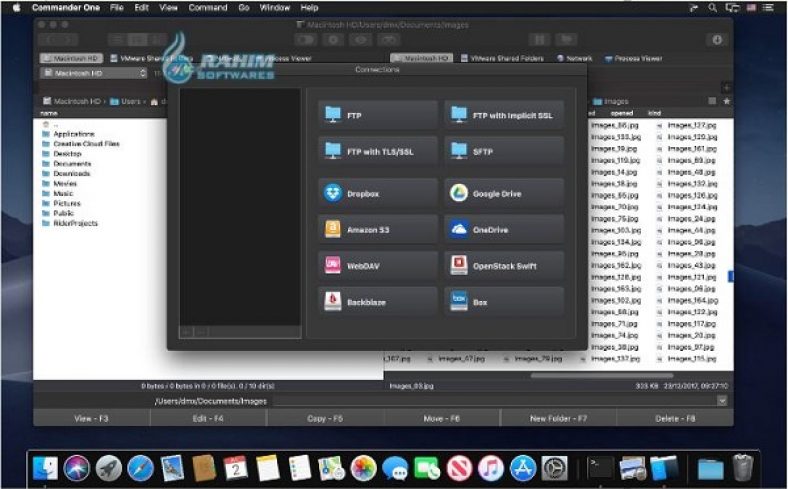Toggle the hidden files switch in toolbar
This screenshot has height=489, width=788.
(305, 39)
